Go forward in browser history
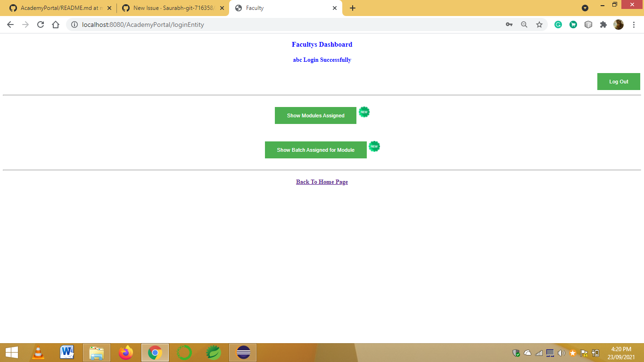The height and width of the screenshot is (362, 644). click(25, 25)
